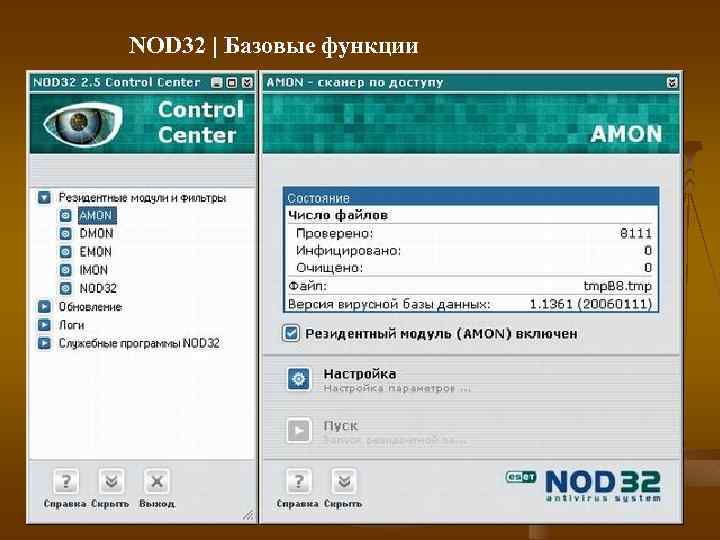
Task: Open the Настройка settings gear icon
Action: pyautogui.click(x=298, y=379)
